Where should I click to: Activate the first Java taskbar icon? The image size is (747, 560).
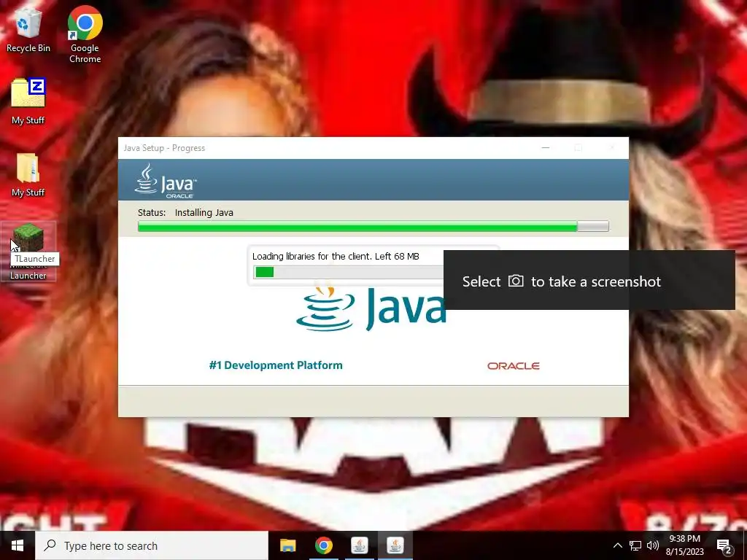pos(359,545)
